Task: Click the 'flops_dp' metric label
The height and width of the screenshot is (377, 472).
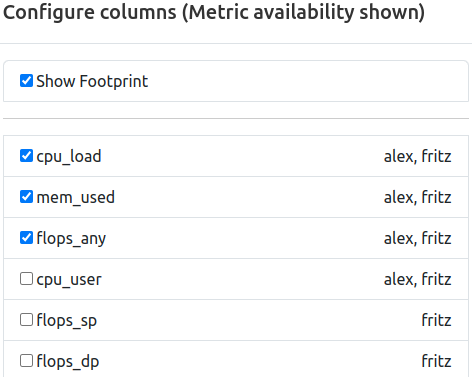Action: [x=68, y=362]
